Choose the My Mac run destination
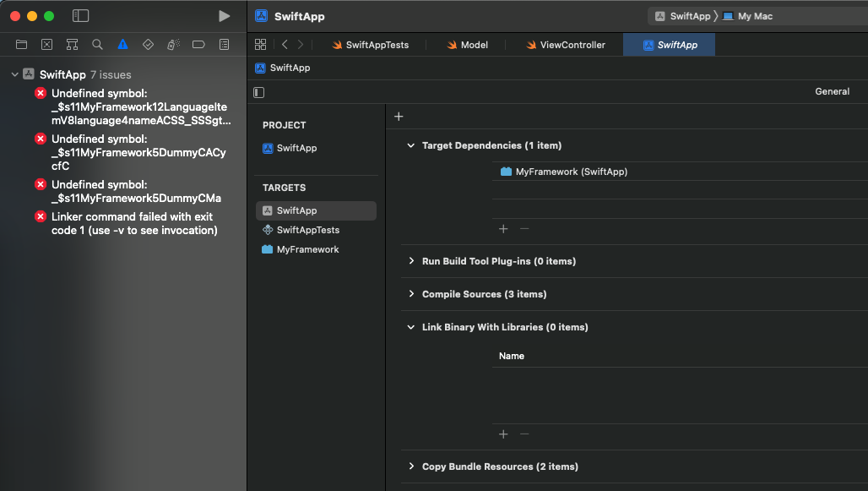This screenshot has height=491, width=868. coord(754,16)
